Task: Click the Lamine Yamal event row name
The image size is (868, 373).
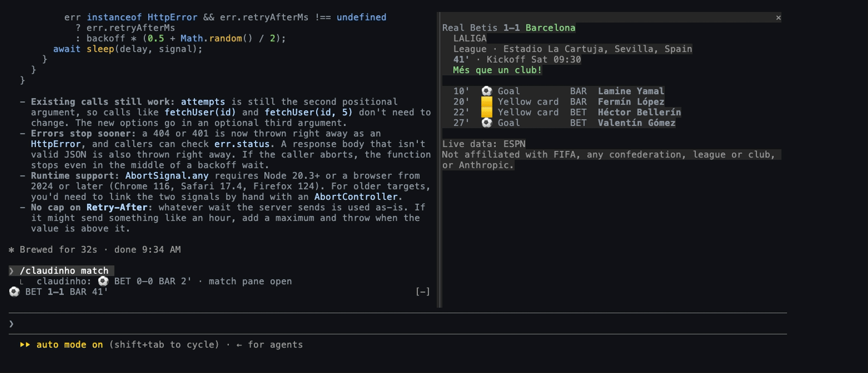Action: pos(631,91)
